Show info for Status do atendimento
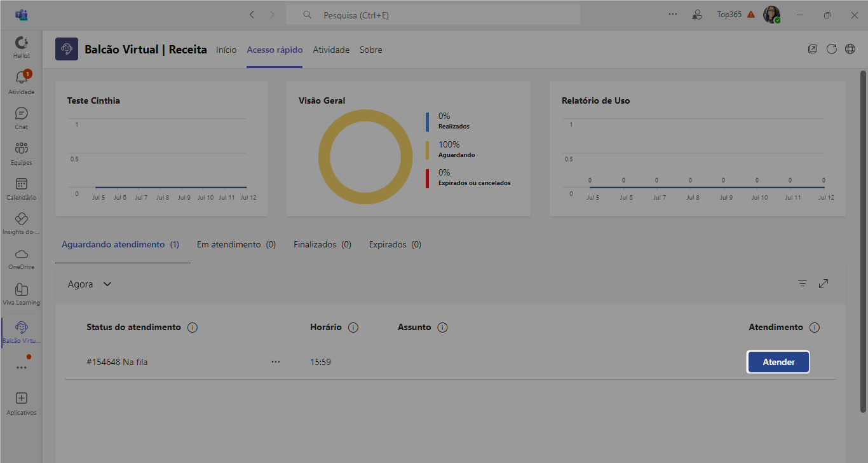Screen dimensions: 868x463 click(193, 328)
